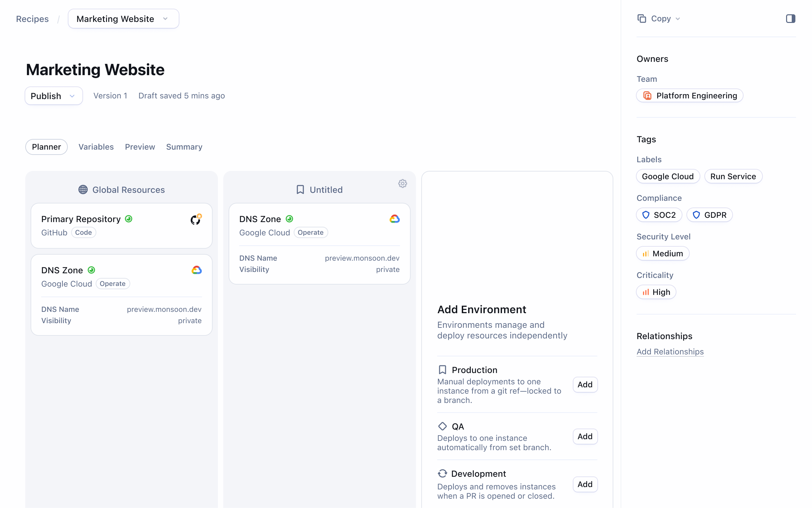Click preview.monsoon.dev in Global Resources card
Screen dimensions: 812x508
pyautogui.click(x=164, y=309)
